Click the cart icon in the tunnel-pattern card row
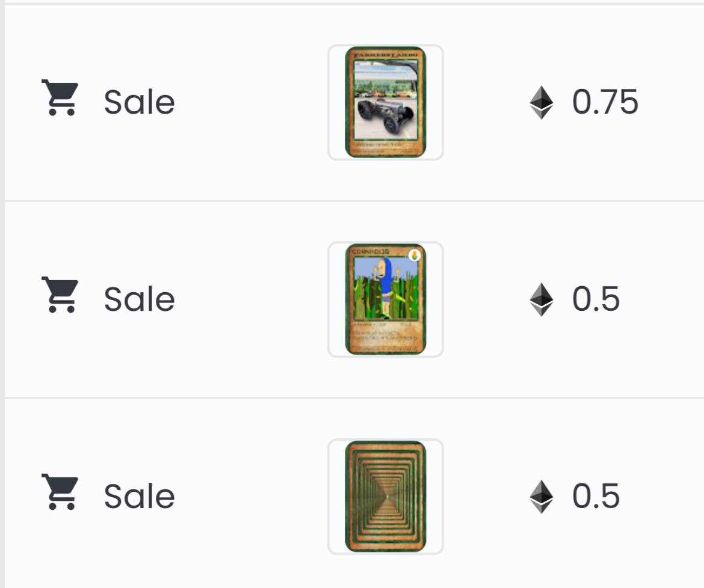This screenshot has width=704, height=588. 60,492
